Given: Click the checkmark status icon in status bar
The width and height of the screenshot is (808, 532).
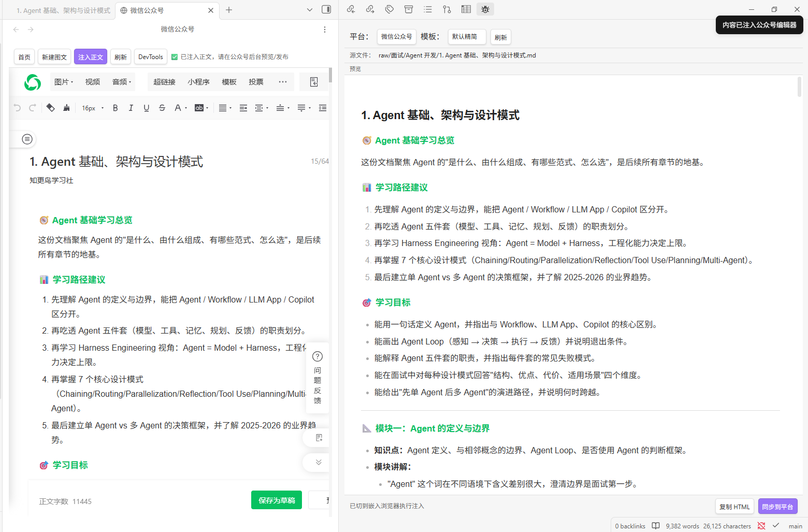Looking at the screenshot, I should (x=776, y=525).
